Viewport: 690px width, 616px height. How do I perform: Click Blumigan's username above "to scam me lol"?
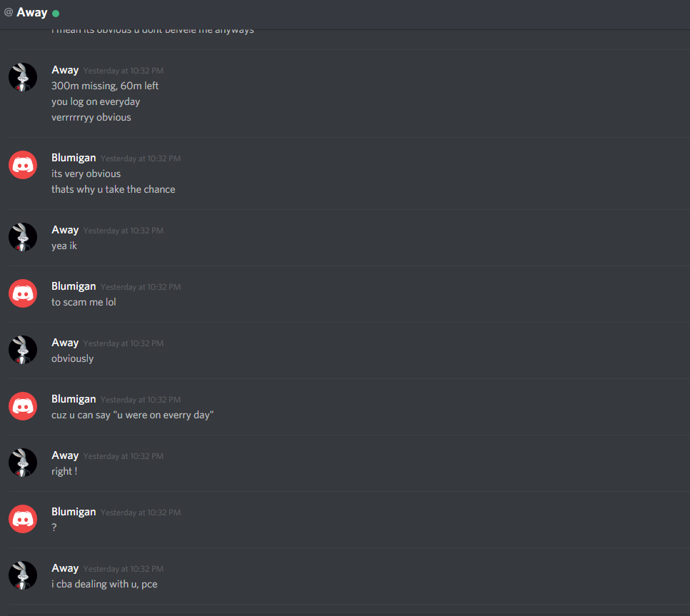tap(74, 286)
